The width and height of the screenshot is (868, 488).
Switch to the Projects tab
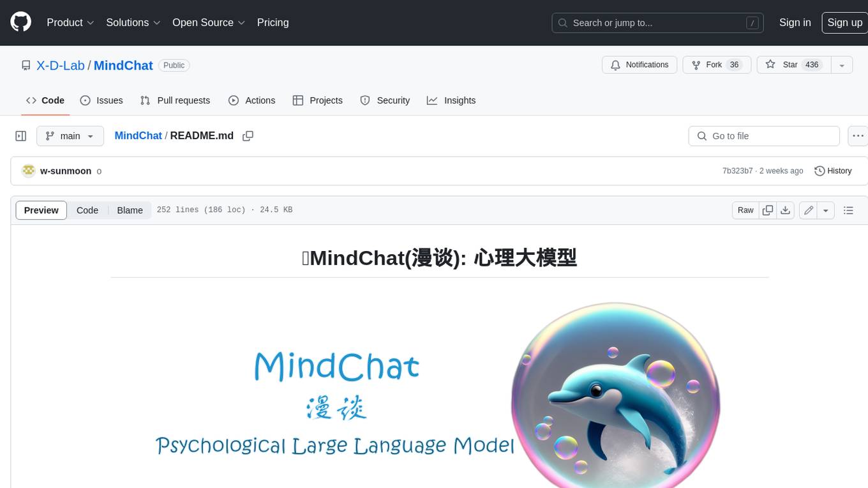coord(317,100)
